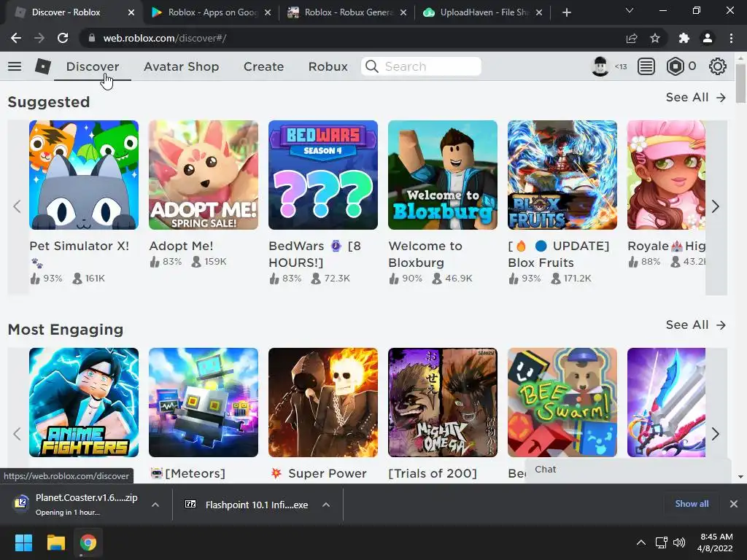Viewport: 747px width, 560px height.
Task: Open the tab search dropdown chevron
Action: [630, 10]
